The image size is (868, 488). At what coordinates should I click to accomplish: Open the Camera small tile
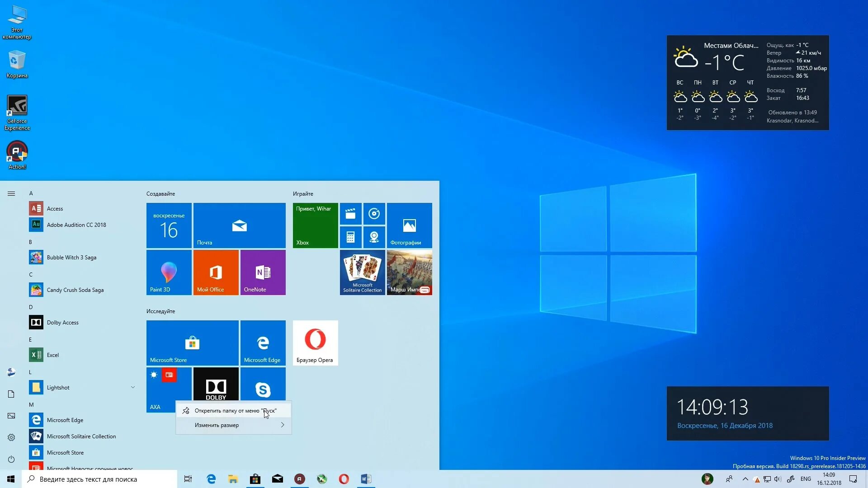click(x=374, y=237)
